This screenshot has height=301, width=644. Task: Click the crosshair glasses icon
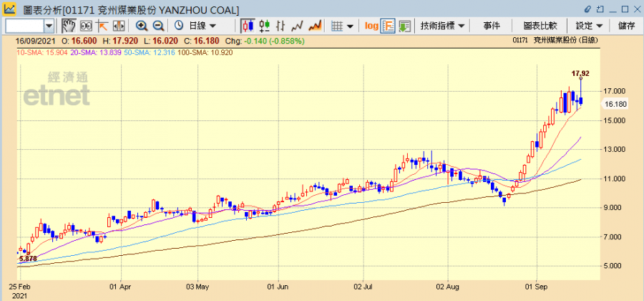pos(85,25)
